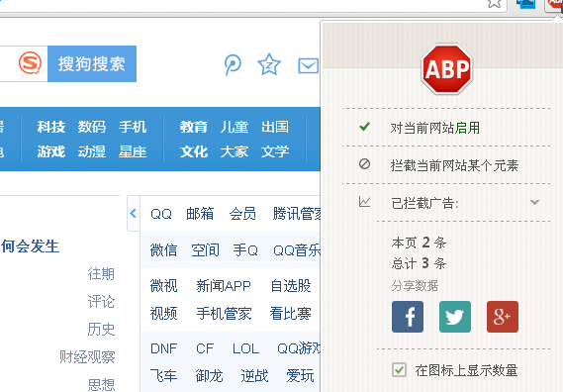Viewport: 563px width, 392px height.
Task: Click the 逆战 link
Action: 254,376
